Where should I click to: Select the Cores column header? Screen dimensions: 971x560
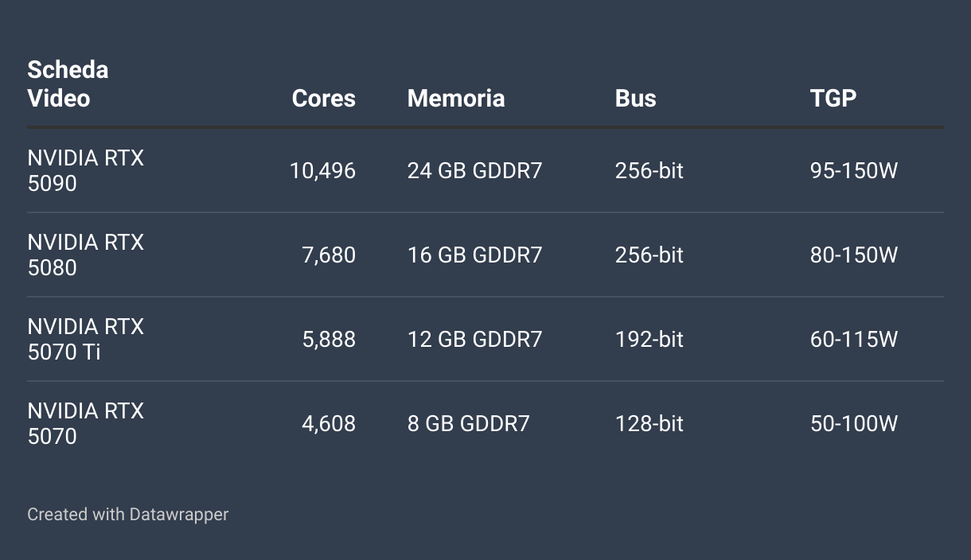[324, 98]
